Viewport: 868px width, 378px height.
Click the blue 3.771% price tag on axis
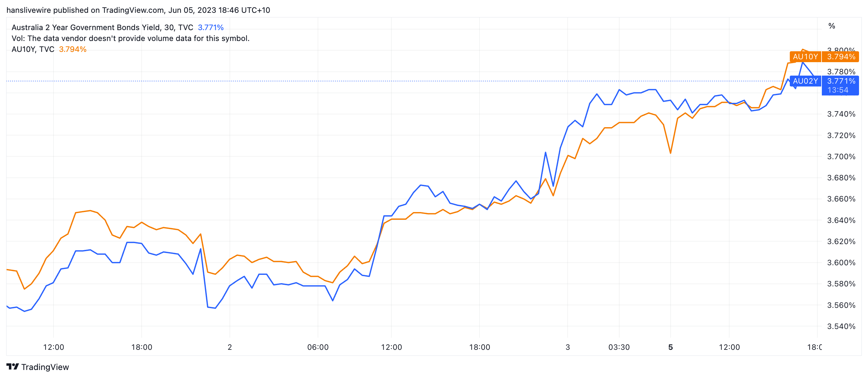841,81
